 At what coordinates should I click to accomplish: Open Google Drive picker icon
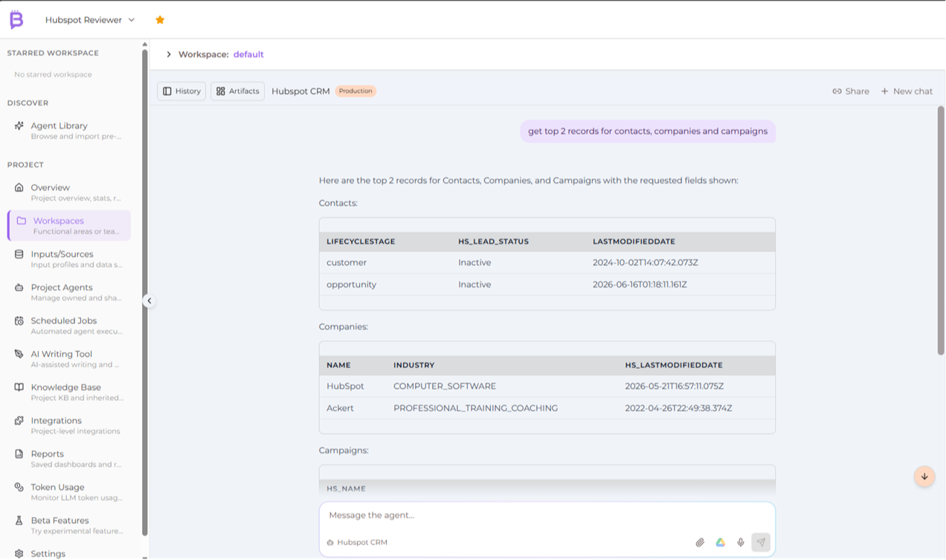pos(721,543)
